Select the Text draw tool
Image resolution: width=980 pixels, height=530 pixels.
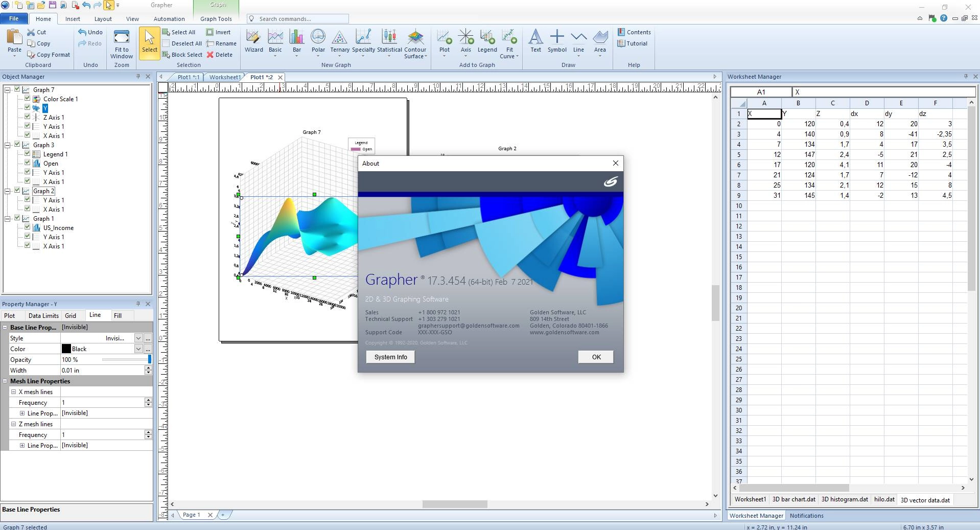[535, 41]
